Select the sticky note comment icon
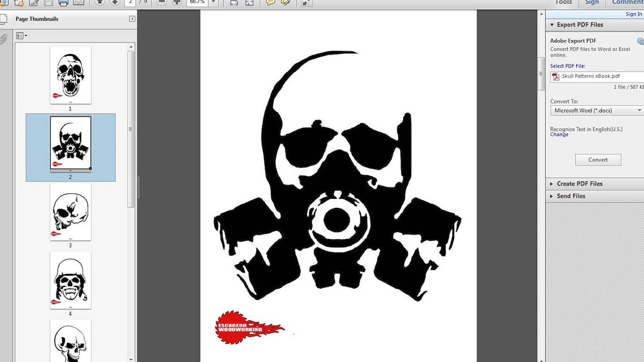This screenshot has width=644, height=362. point(270,3)
